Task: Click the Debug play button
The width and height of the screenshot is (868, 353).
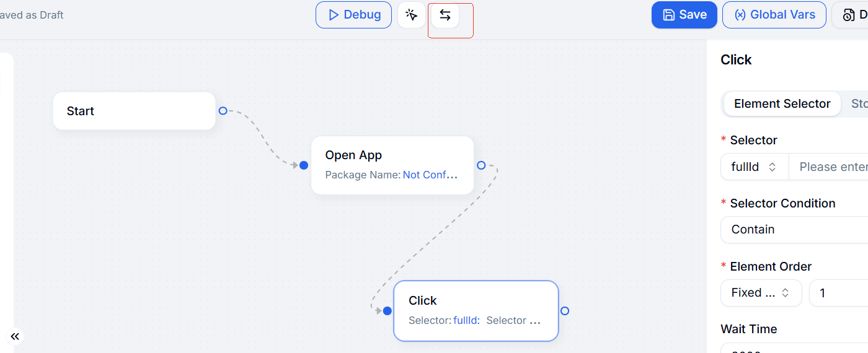Action: (353, 15)
